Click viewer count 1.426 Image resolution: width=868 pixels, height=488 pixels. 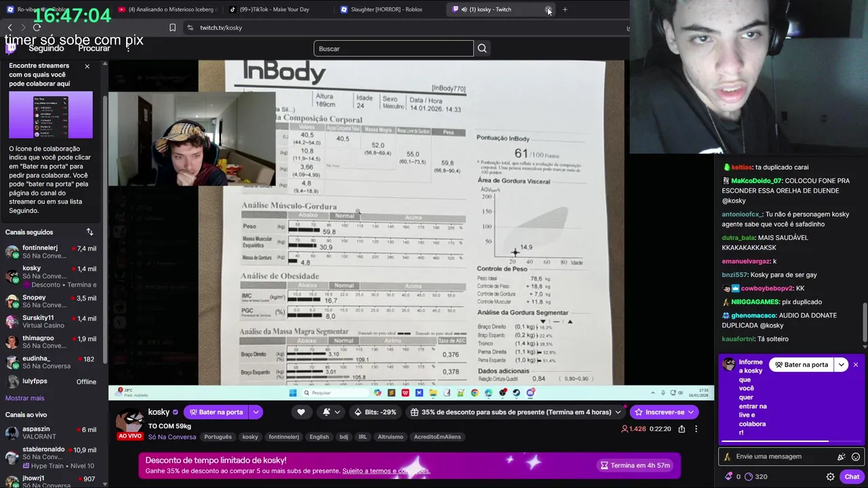tap(633, 429)
